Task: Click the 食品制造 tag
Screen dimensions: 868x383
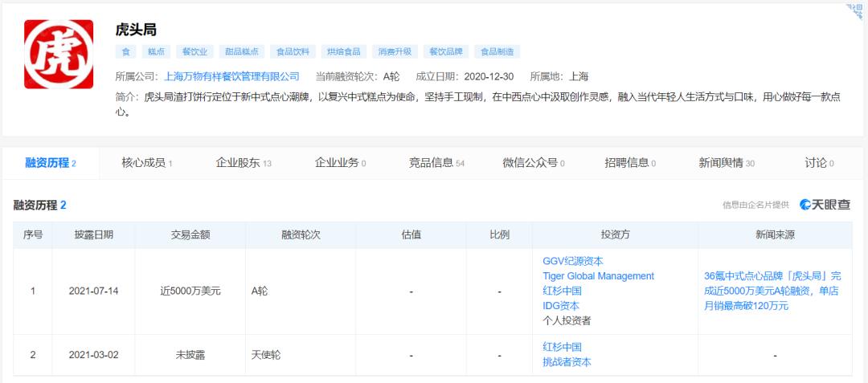Action: (497, 52)
